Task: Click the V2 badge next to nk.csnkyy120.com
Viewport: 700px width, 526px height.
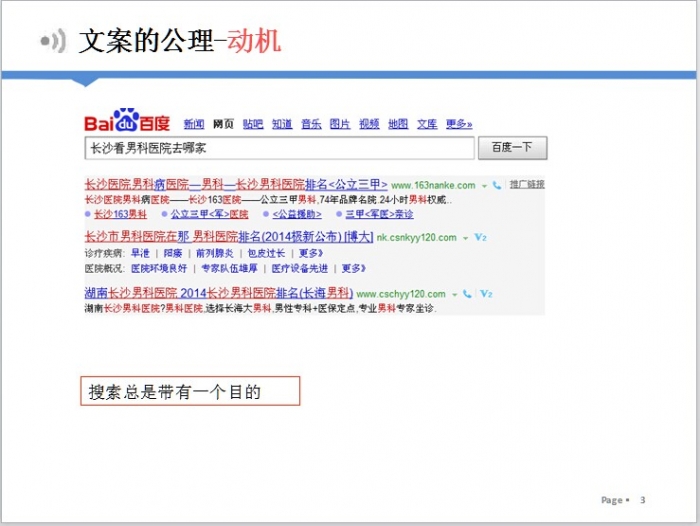Action: [481, 238]
